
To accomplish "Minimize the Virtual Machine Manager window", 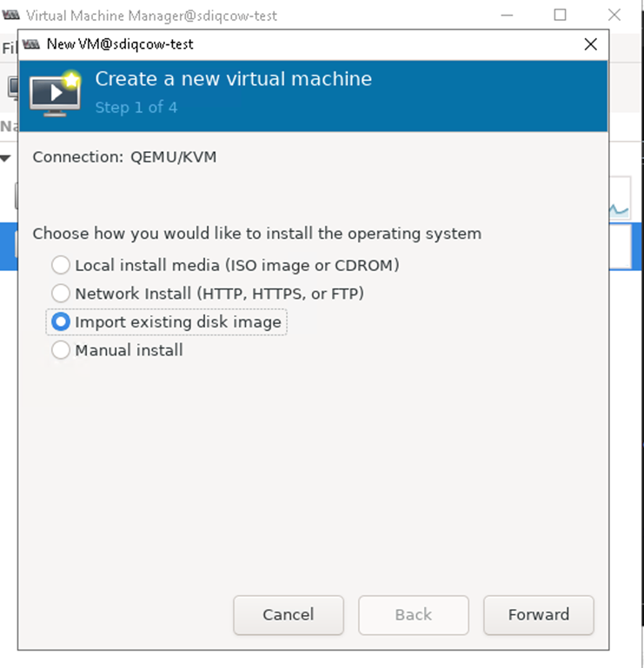I will pos(507,15).
